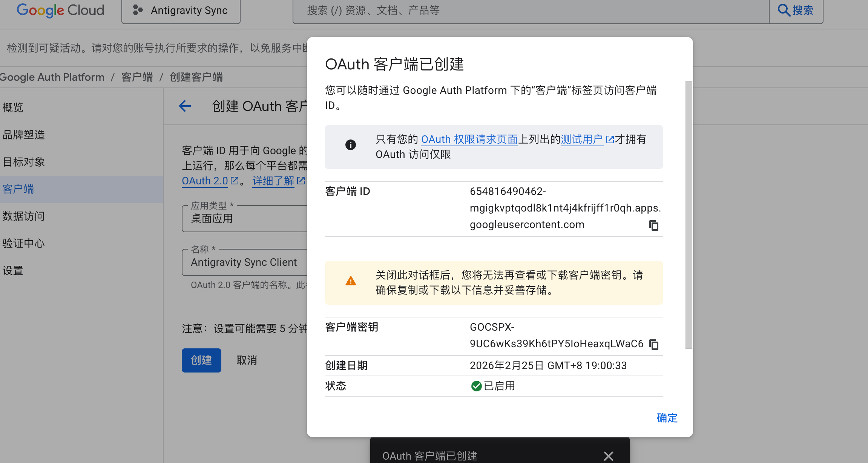Click the 客户端 breadcrumb link
The image size is (868, 463).
tap(137, 77)
